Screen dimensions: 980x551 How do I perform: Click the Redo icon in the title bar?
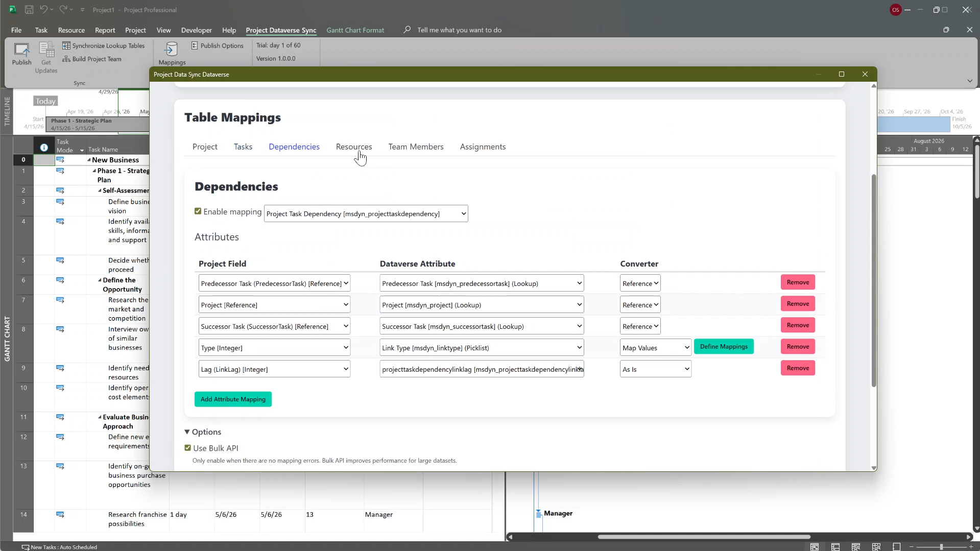pyautogui.click(x=63, y=10)
